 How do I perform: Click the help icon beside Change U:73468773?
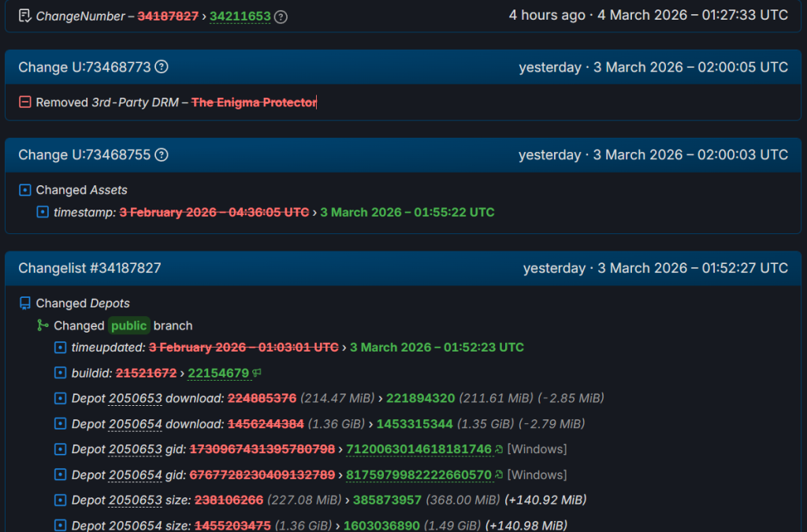pyautogui.click(x=162, y=67)
